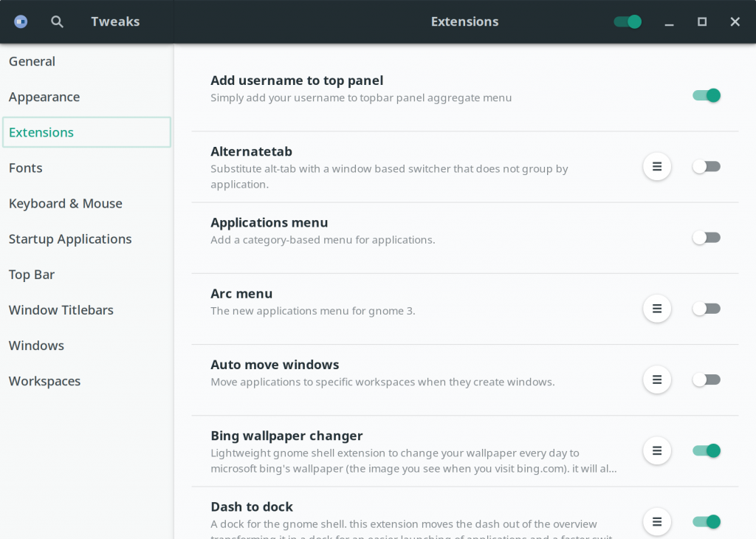Viewport: 756px width, 539px height.
Task: Enable the Alternatetab extension
Action: point(706,167)
